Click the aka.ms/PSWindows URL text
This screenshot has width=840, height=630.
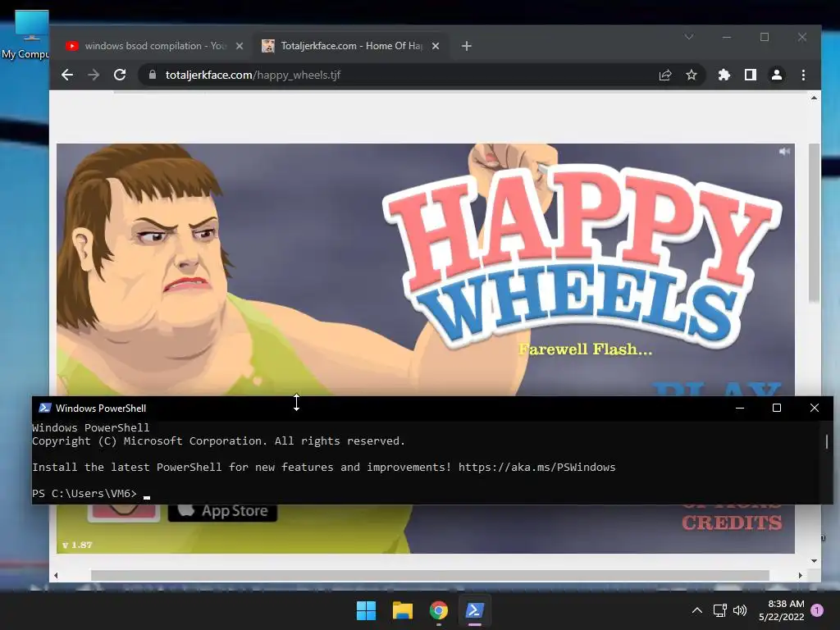(536, 467)
